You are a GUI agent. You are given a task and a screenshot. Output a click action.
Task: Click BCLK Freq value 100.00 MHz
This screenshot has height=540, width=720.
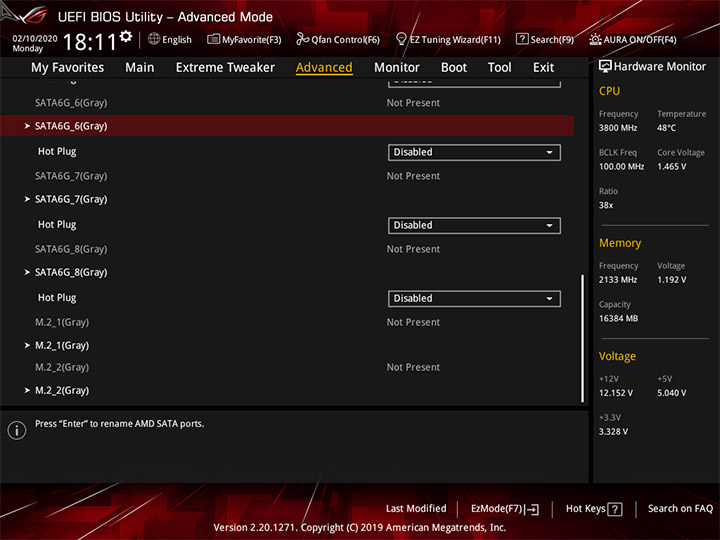tap(621, 167)
